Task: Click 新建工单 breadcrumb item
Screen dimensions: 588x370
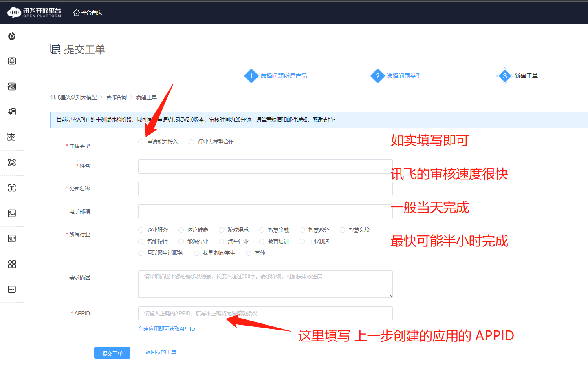Action: pyautogui.click(x=146, y=97)
